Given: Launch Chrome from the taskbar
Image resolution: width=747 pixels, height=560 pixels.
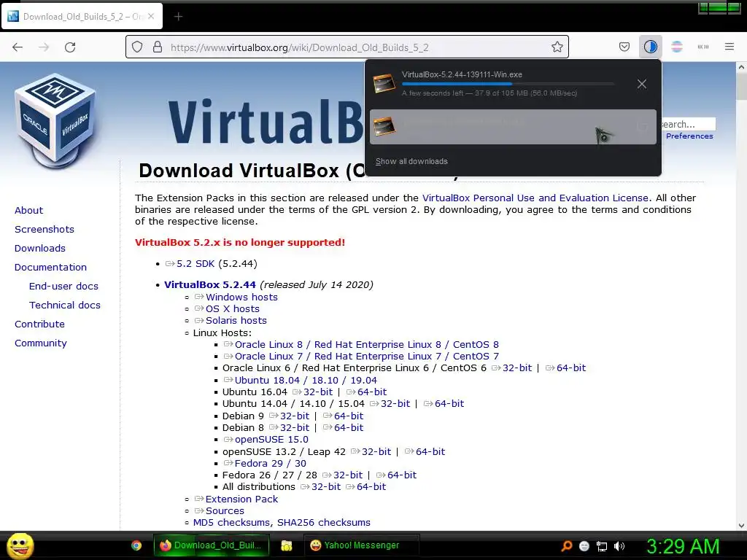Looking at the screenshot, I should (136, 545).
